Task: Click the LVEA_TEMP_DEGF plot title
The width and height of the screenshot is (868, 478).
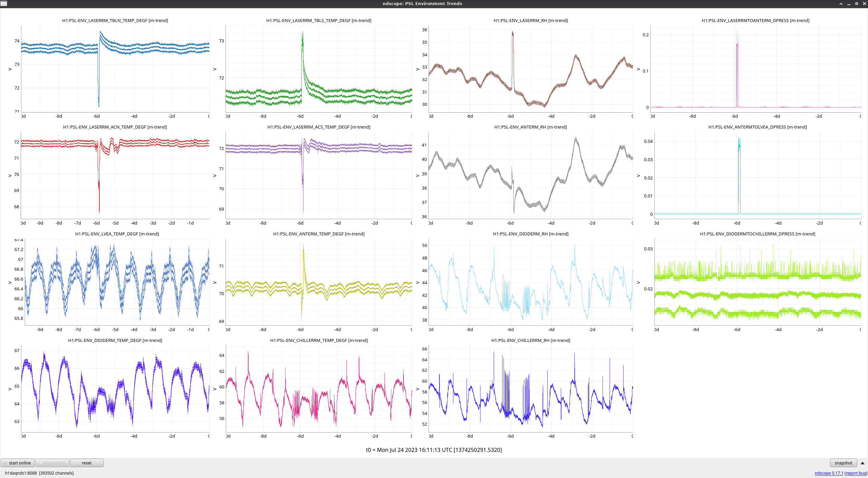Action: (x=117, y=234)
